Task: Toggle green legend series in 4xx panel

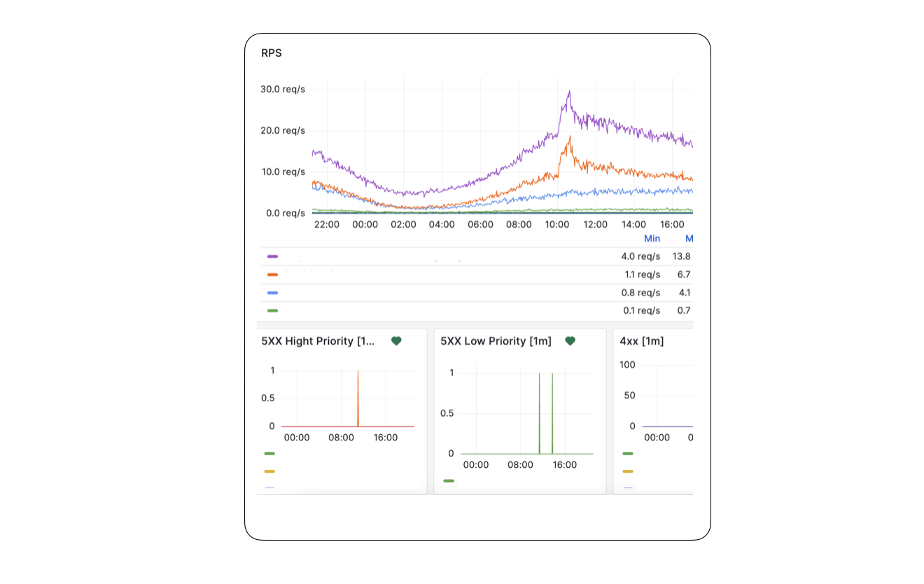Action: (628, 454)
